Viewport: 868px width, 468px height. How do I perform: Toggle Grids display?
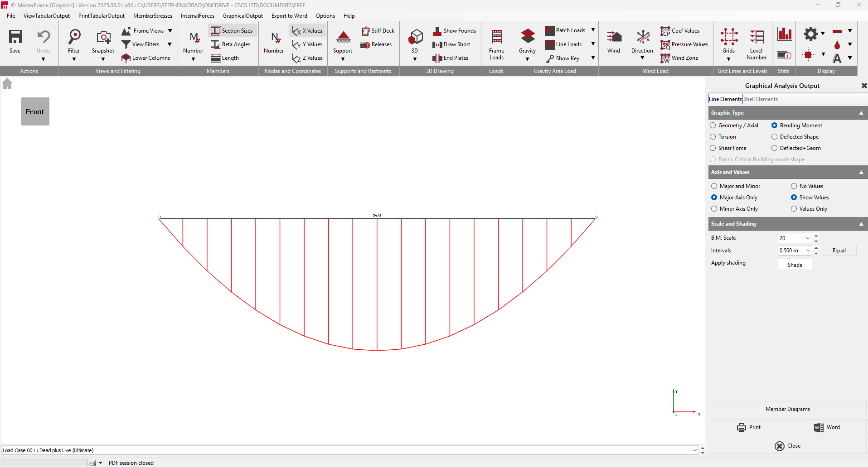point(729,42)
